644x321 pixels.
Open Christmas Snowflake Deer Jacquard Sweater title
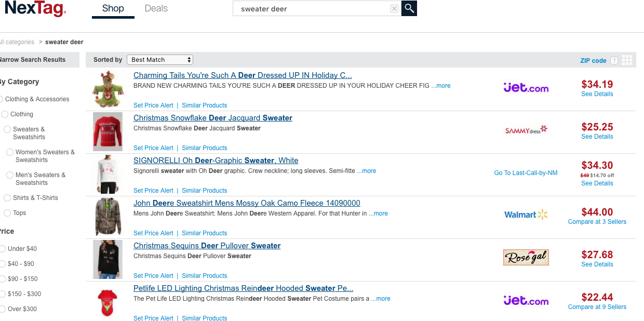point(213,118)
